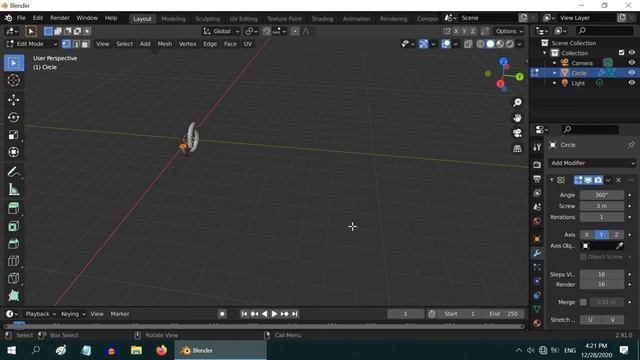
Task: Select the Loop Cut tool
Action: tap(13, 261)
